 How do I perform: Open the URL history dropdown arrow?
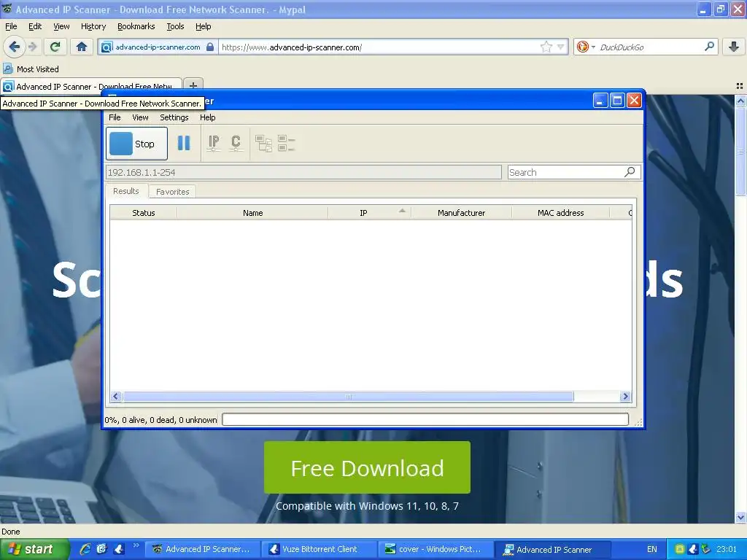tap(561, 47)
